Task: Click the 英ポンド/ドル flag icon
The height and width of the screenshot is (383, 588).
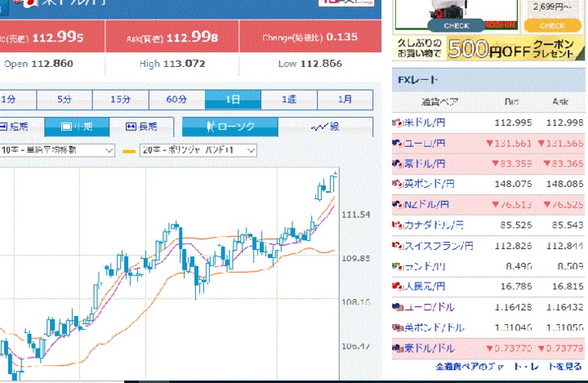Action: pyautogui.click(x=398, y=327)
